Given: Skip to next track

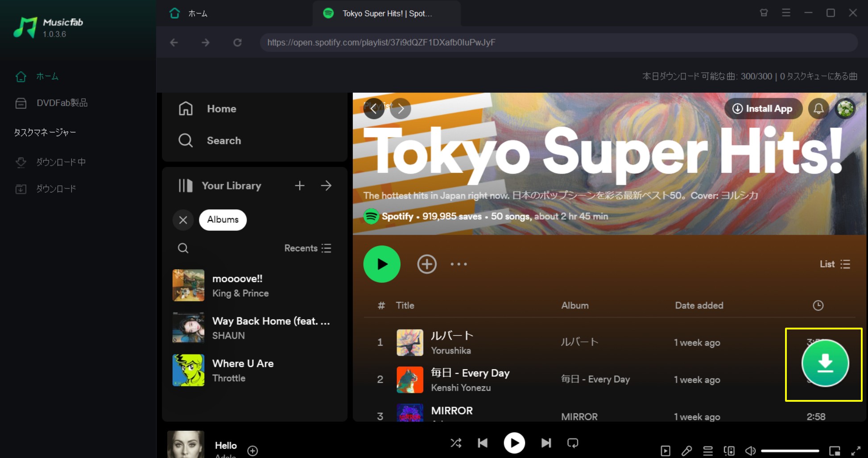Looking at the screenshot, I should coord(546,443).
